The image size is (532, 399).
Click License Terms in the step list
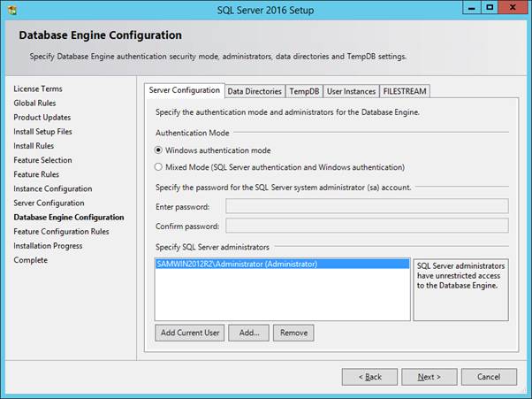pyautogui.click(x=38, y=88)
